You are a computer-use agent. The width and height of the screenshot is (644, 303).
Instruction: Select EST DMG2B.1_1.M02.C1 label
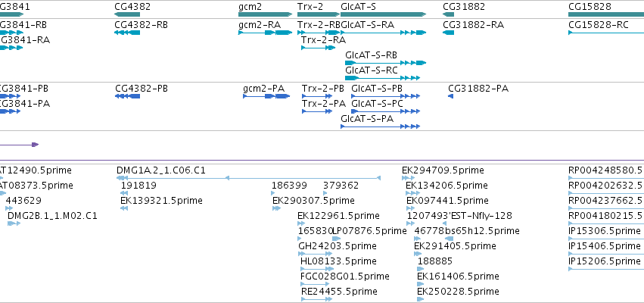52,216
